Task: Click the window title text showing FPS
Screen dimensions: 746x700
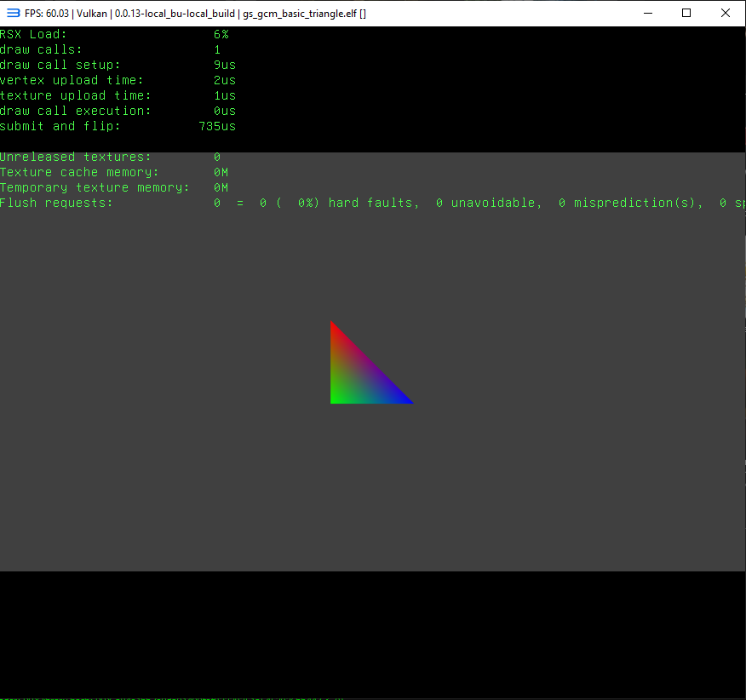Action: [x=195, y=14]
